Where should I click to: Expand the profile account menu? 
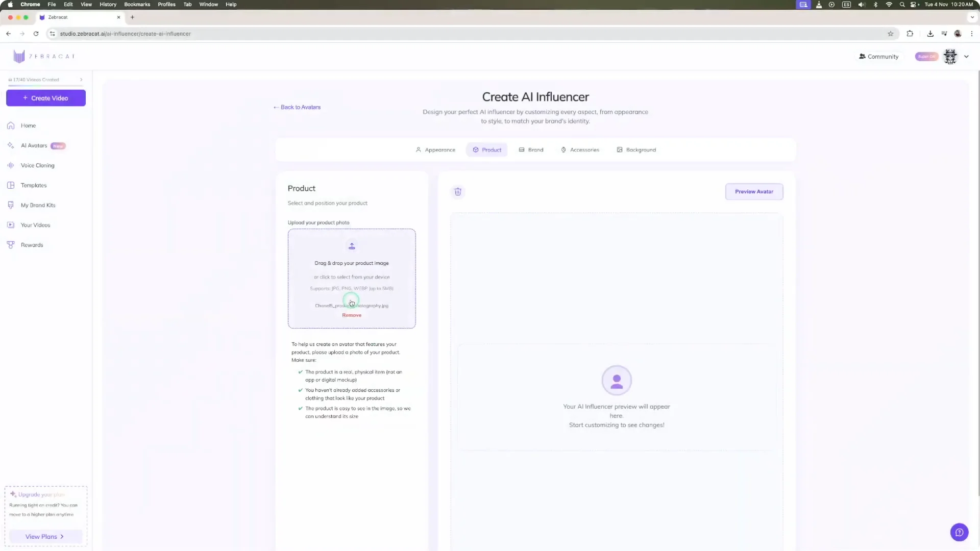(966, 56)
